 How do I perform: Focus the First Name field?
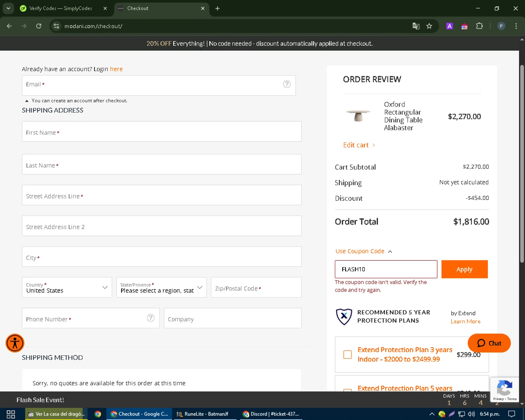[x=162, y=132]
